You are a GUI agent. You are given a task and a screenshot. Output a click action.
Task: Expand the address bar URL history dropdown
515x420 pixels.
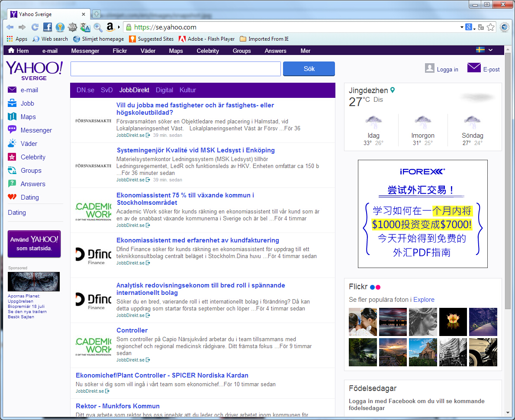(462, 27)
